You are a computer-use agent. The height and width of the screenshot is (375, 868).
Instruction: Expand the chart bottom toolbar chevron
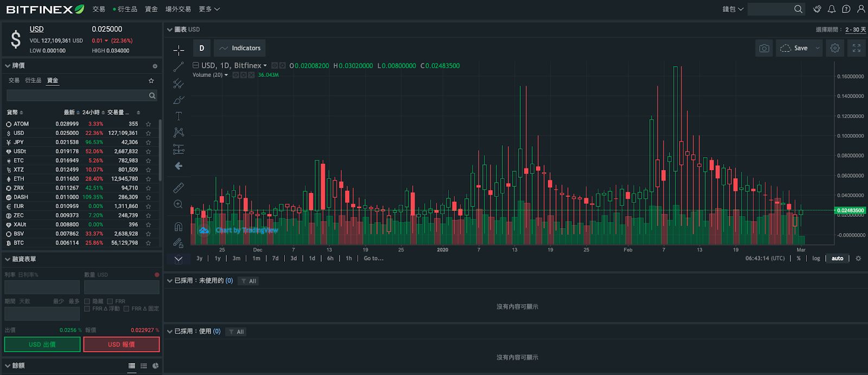tap(178, 259)
